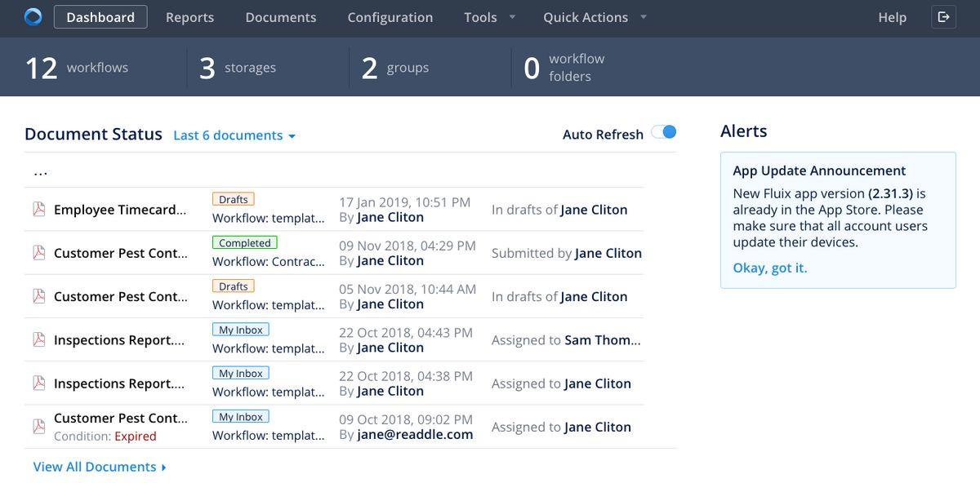Click PDF icon of 05 Nov 2018 document

pos(38,296)
